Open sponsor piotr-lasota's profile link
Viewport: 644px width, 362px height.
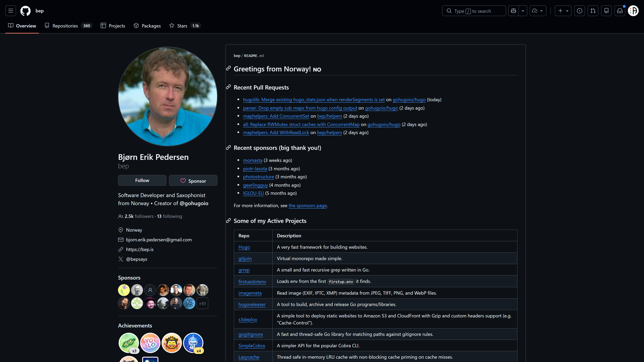[x=255, y=169]
